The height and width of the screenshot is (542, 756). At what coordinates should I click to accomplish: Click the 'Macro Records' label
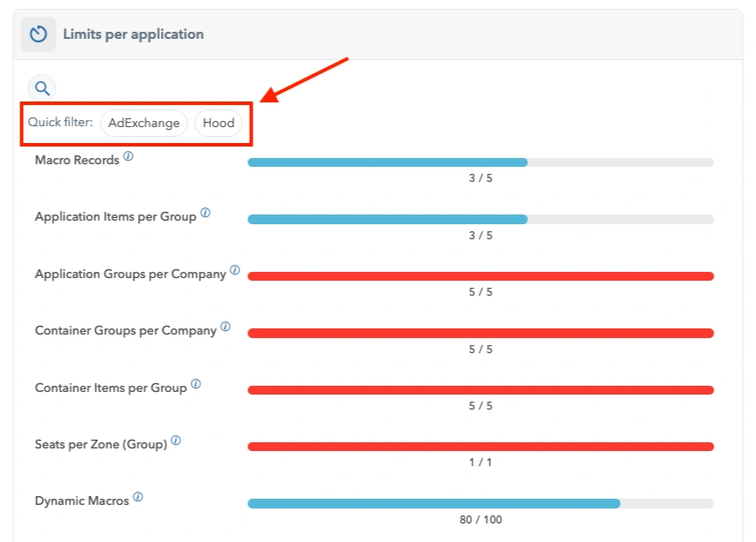coord(77,160)
